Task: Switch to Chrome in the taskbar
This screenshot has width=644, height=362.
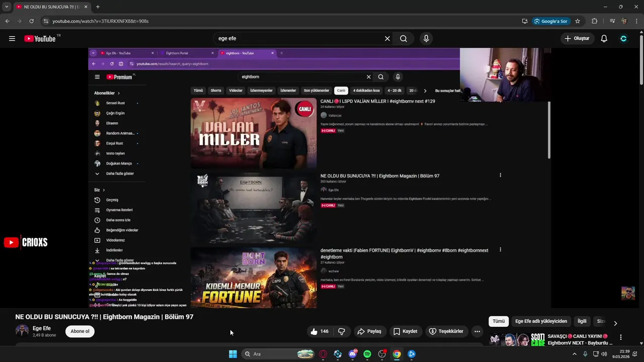Action: pyautogui.click(x=397, y=354)
